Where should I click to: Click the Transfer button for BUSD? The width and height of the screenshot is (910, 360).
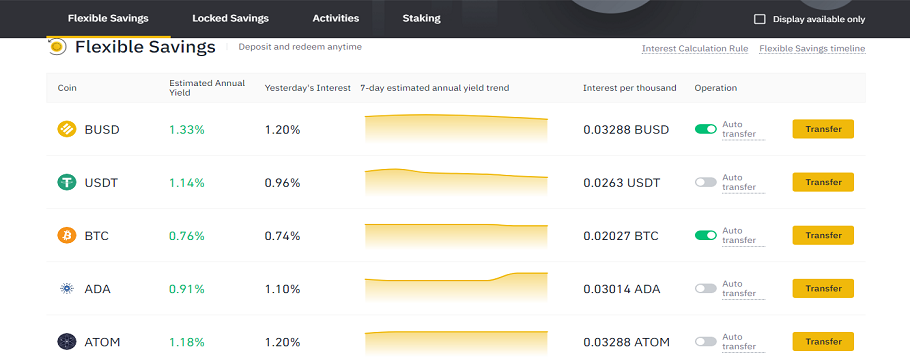pyautogui.click(x=823, y=129)
